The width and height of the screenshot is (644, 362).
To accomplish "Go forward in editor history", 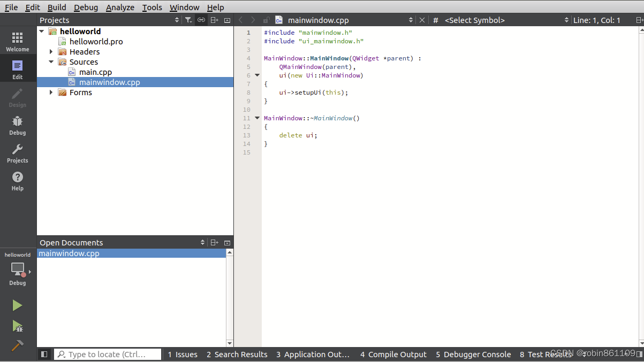I will (253, 20).
